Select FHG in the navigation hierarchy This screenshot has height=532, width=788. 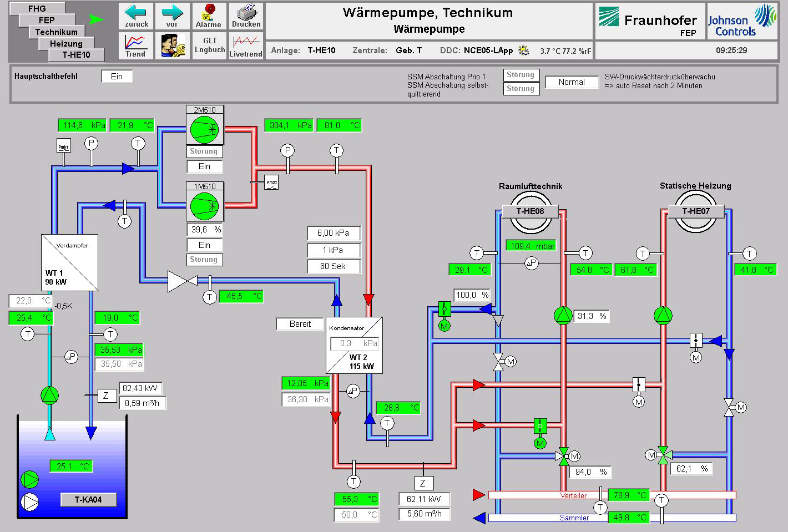coord(37,8)
